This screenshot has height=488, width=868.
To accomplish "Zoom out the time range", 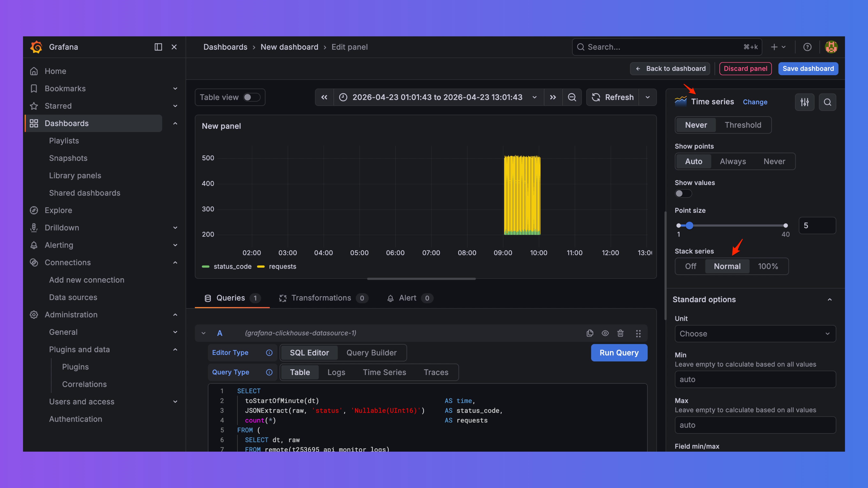I will [x=572, y=97].
